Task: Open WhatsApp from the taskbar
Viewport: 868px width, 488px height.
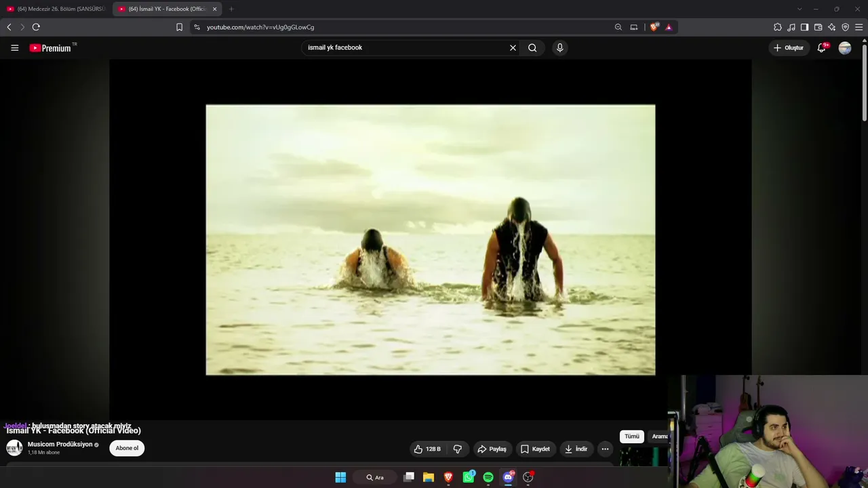Action: click(x=469, y=477)
